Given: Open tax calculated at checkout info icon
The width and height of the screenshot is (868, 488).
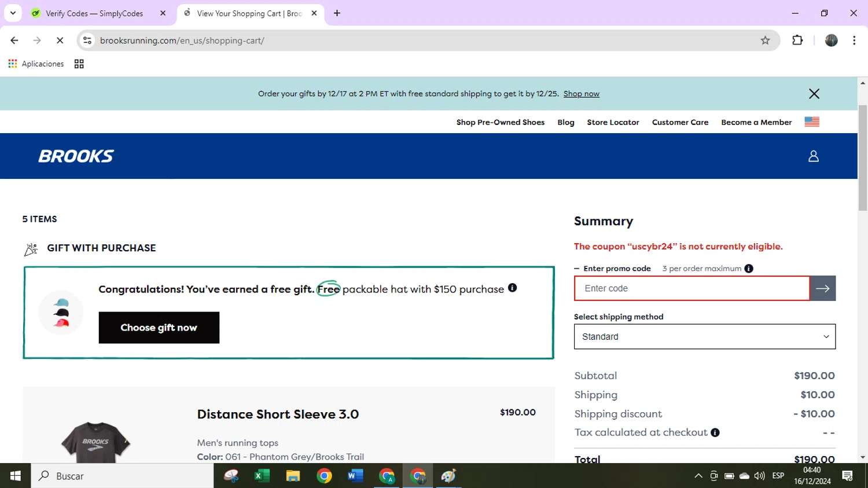Looking at the screenshot, I should click(715, 432).
